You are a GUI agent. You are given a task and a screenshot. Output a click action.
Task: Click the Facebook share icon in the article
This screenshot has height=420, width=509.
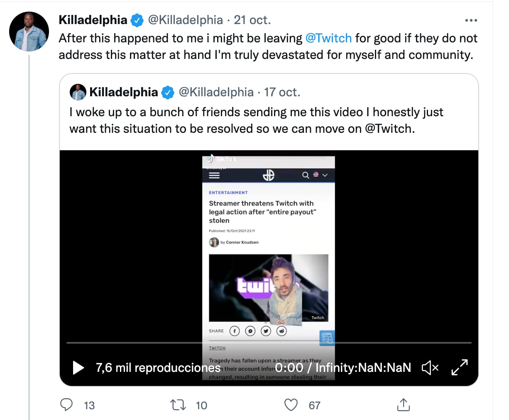[x=235, y=331]
